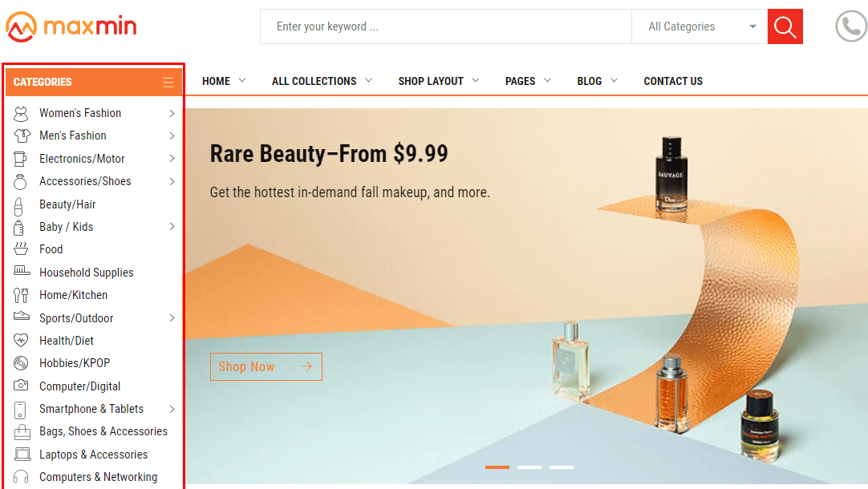
Task: Open the All Collections menu
Action: (x=322, y=81)
